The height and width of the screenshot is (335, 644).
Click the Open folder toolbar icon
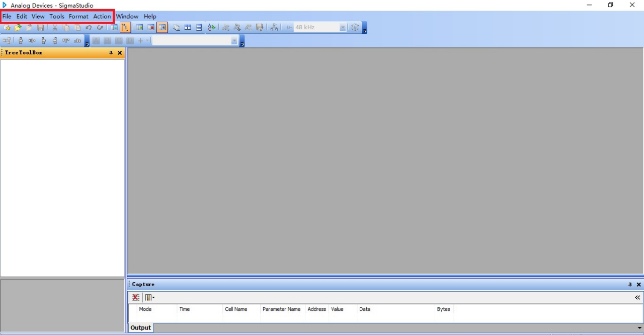18,28
